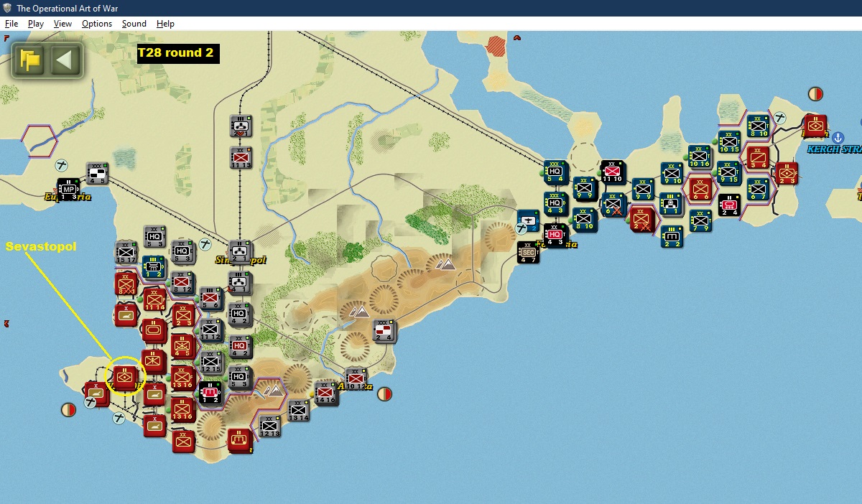Image resolution: width=862 pixels, height=504 pixels.
Task: Select the red unit at Kerch
Action: pyautogui.click(x=815, y=126)
